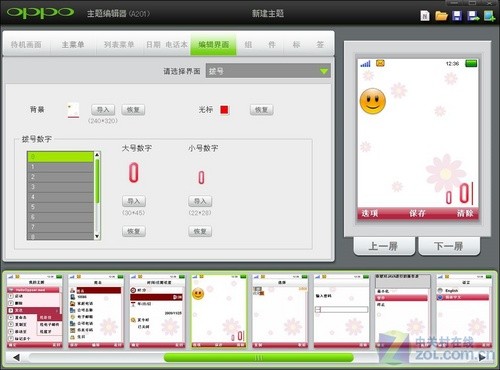
Task: Open the language settings thumbnail showing English
Action: [x=464, y=311]
